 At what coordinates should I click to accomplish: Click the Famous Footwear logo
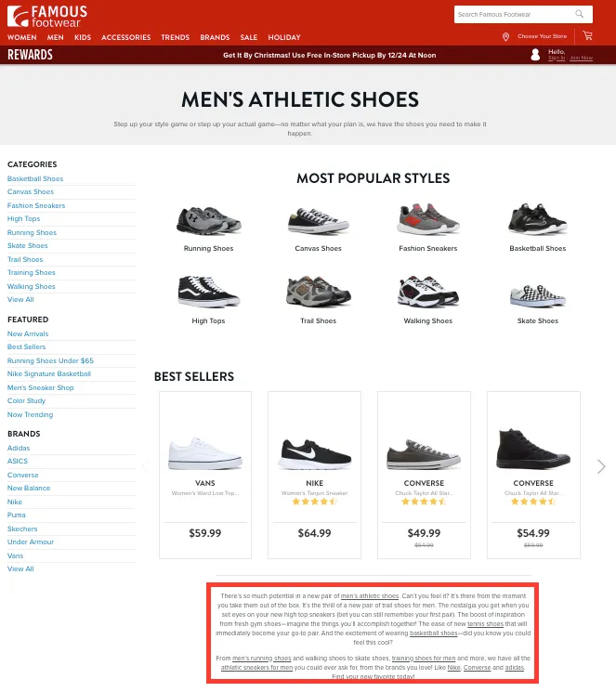pos(47,16)
